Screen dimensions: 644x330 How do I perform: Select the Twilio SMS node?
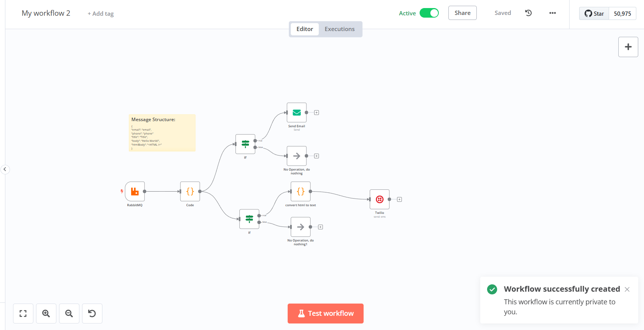pyautogui.click(x=379, y=199)
